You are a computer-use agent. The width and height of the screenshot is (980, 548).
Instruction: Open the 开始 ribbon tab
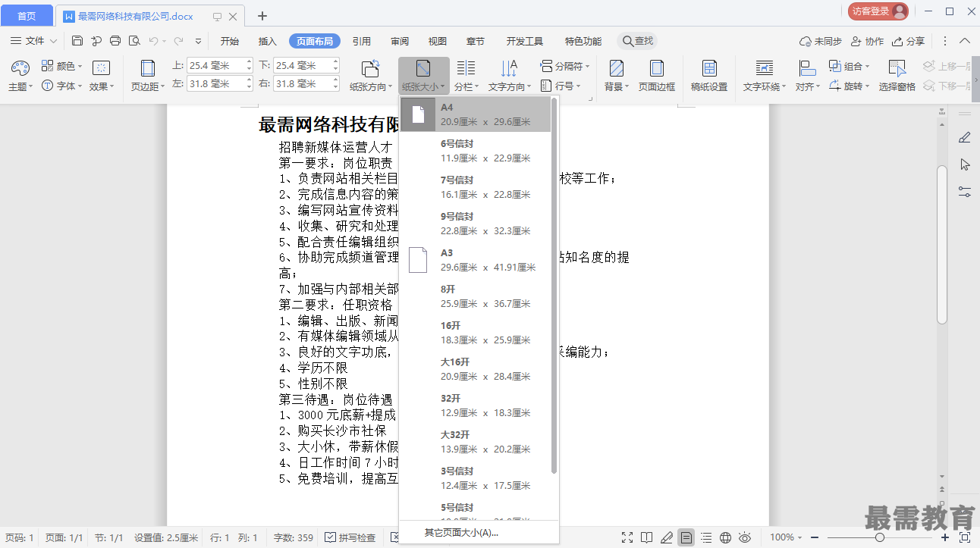pyautogui.click(x=229, y=41)
